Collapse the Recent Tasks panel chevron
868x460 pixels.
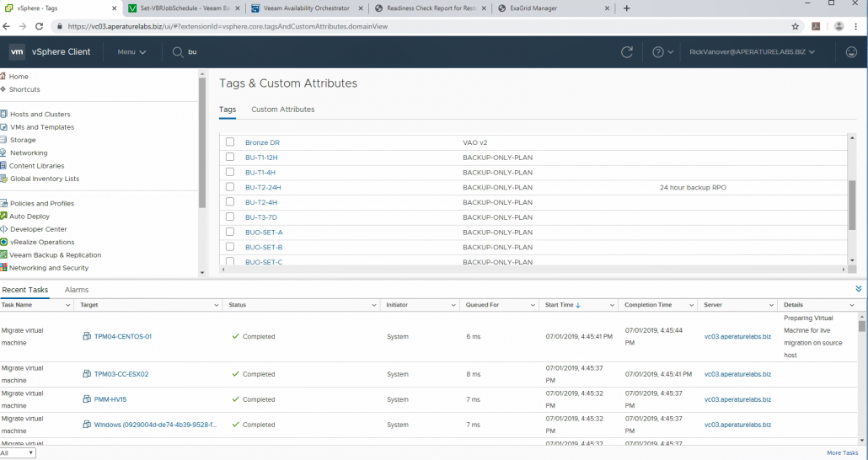coord(858,289)
